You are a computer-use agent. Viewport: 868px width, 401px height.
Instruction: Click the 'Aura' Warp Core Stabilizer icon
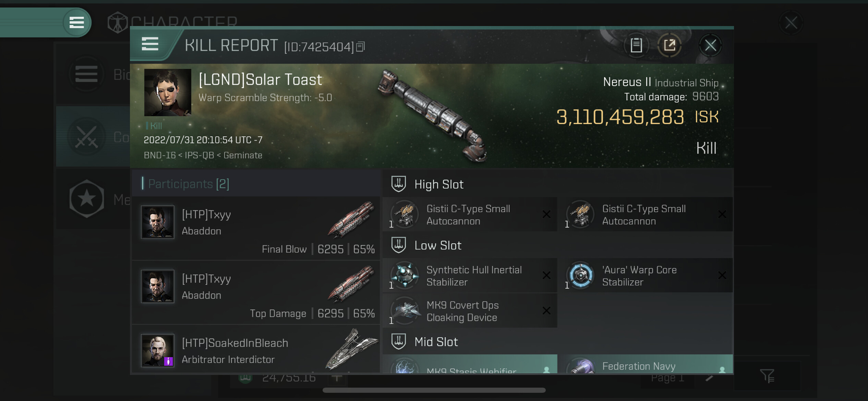point(581,275)
